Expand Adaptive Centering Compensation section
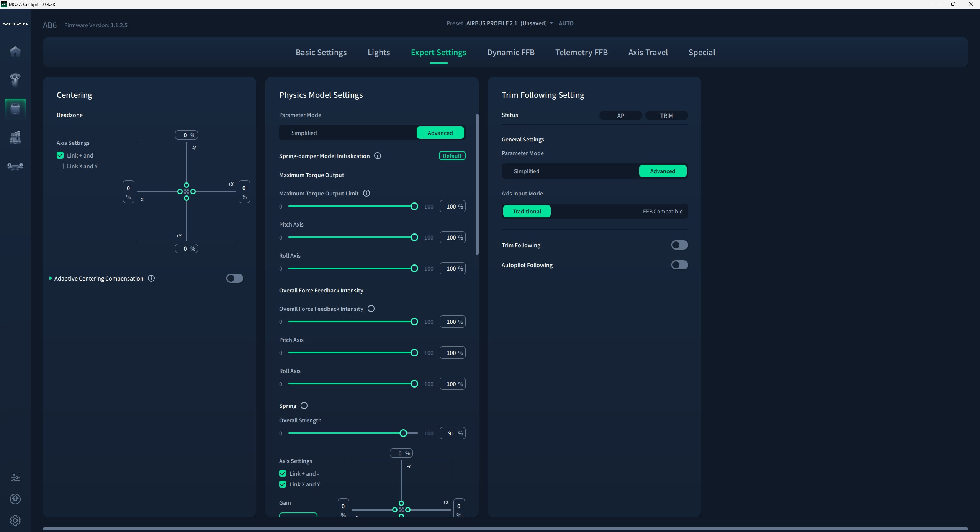This screenshot has height=532, width=980. coord(51,278)
